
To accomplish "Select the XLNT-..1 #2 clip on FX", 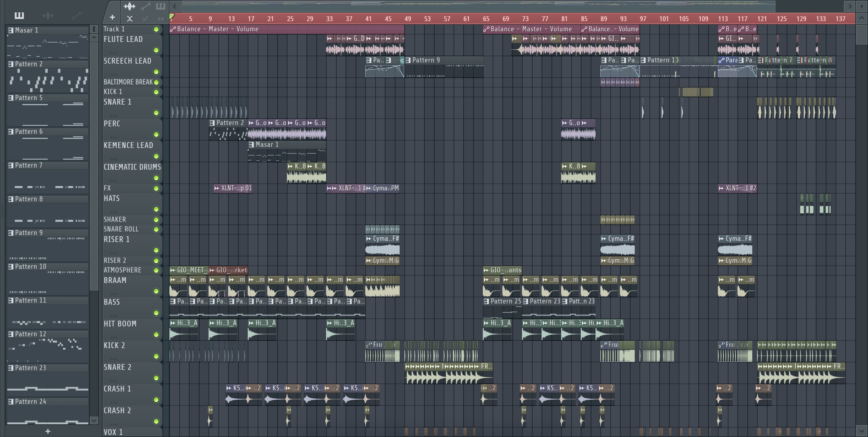I will pyautogui.click(x=737, y=188).
